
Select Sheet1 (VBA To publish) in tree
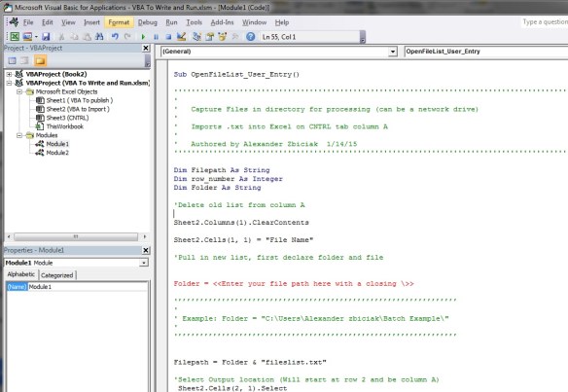pyautogui.click(x=80, y=100)
